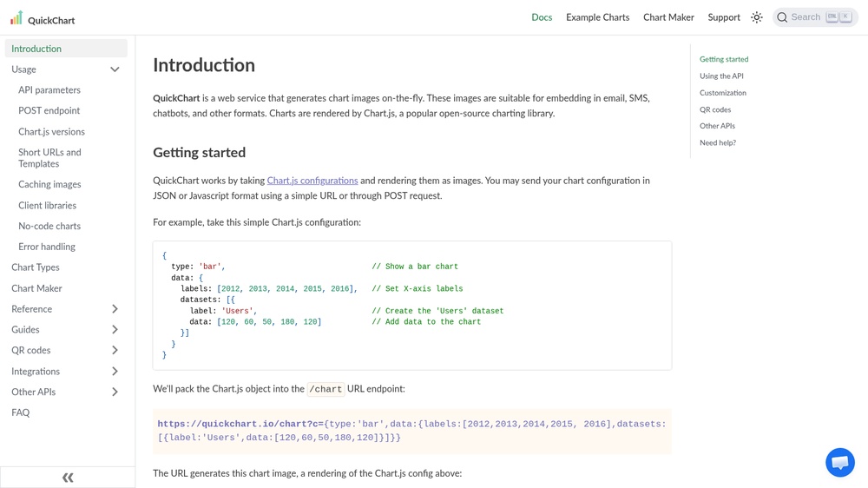This screenshot has width=868, height=488.
Task: Jump to QR codes in table of contents
Action: tap(715, 109)
